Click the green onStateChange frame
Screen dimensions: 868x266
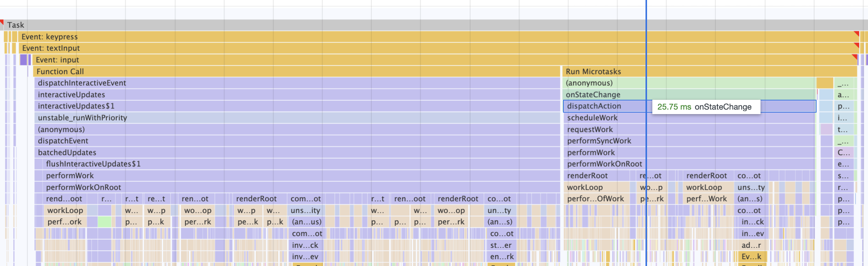(x=689, y=94)
